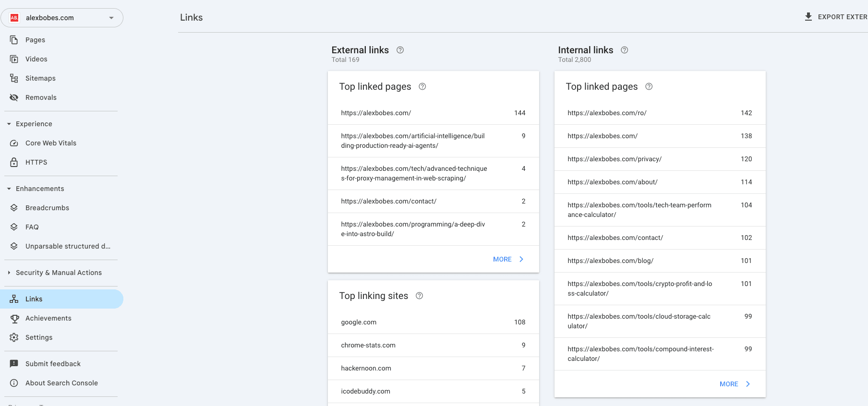
Task: Click the Achievements trophy icon
Action: pos(14,318)
